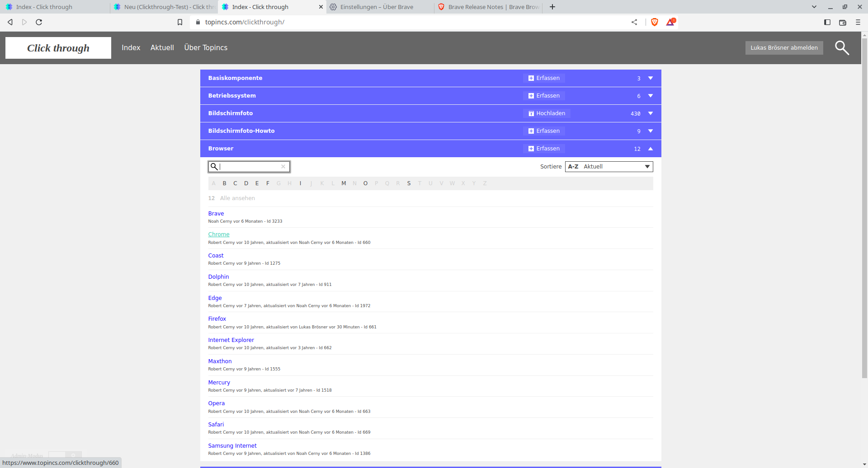This screenshot has height=468, width=868.
Task: Click the share icon in the address bar
Action: point(634,22)
